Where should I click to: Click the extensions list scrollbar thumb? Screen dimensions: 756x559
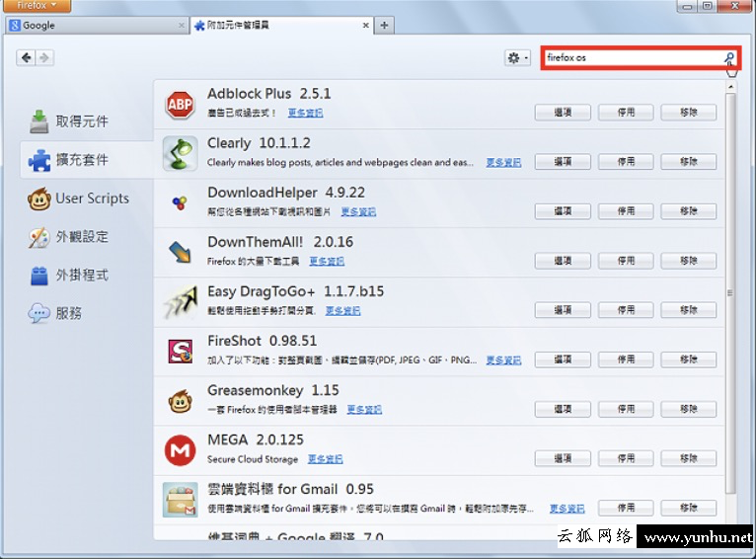pos(730,293)
